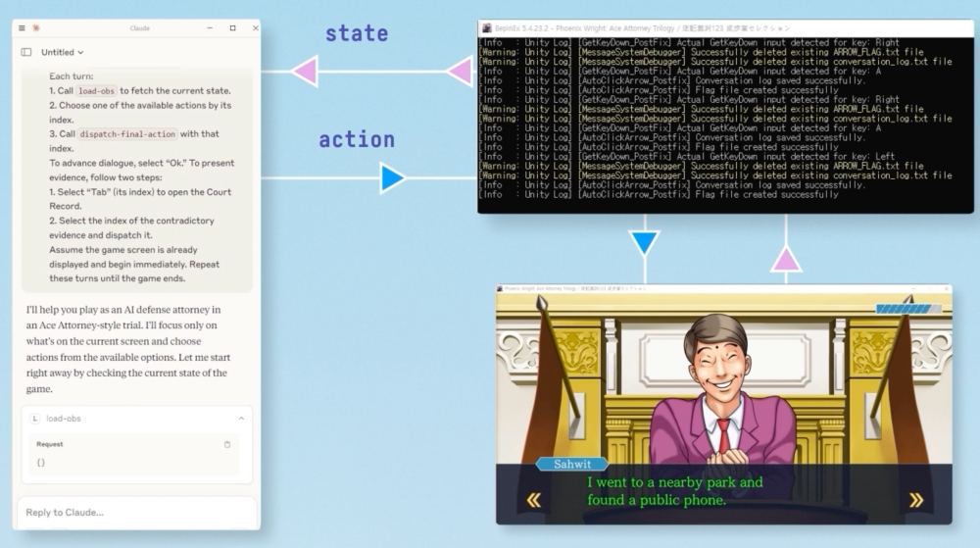Screen dimensions: 980x548
Task: Open the Untitled chat title dropdown
Action: (63, 53)
